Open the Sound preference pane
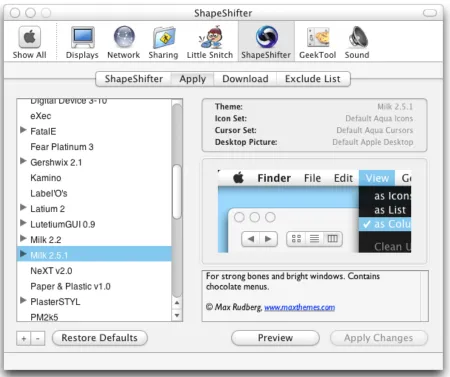This screenshot has width=450, height=377. coord(357,42)
